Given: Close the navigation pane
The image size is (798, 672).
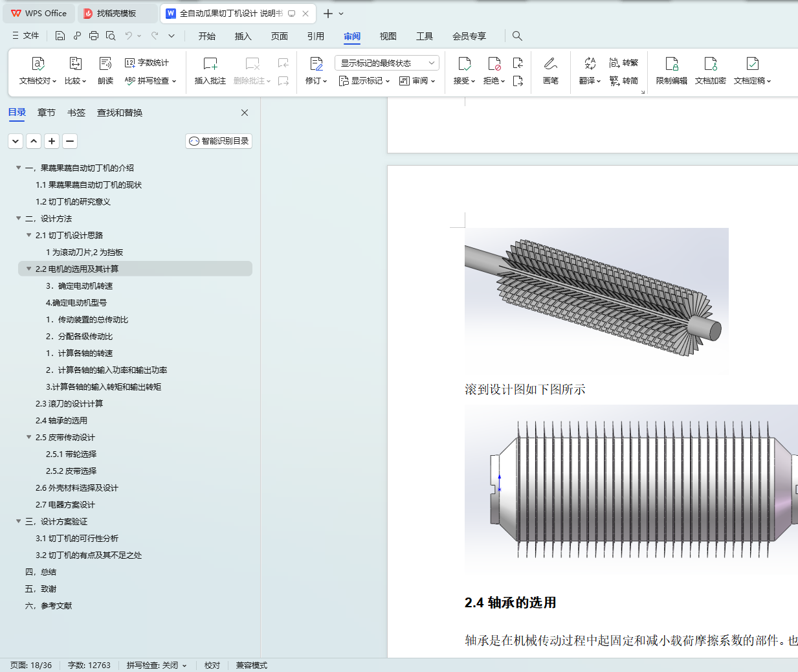Looking at the screenshot, I should click(245, 113).
